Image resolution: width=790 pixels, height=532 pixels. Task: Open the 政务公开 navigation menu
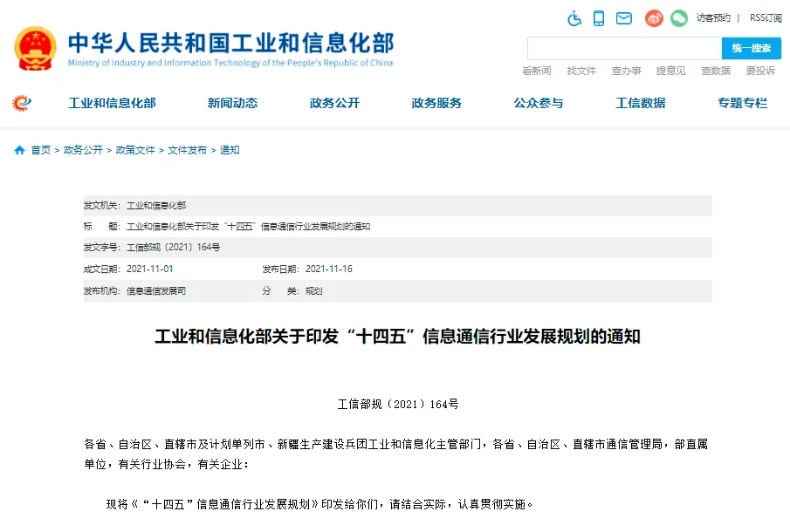coord(334,103)
